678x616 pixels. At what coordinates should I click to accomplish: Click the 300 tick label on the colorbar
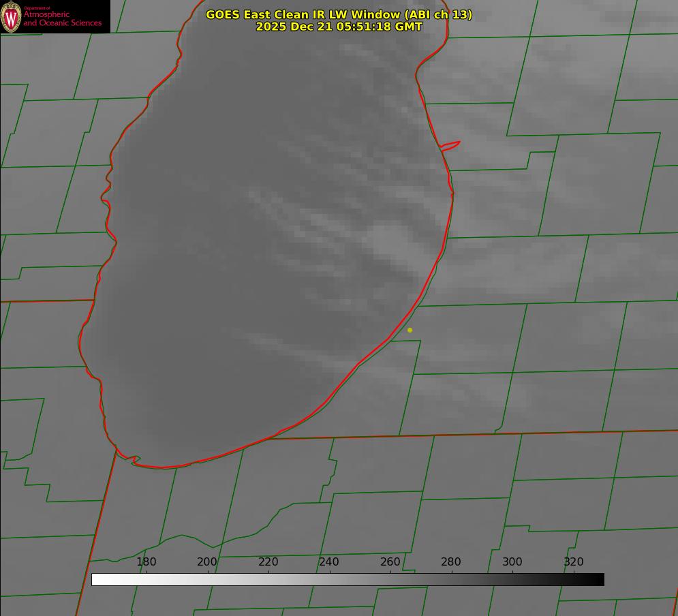click(512, 562)
